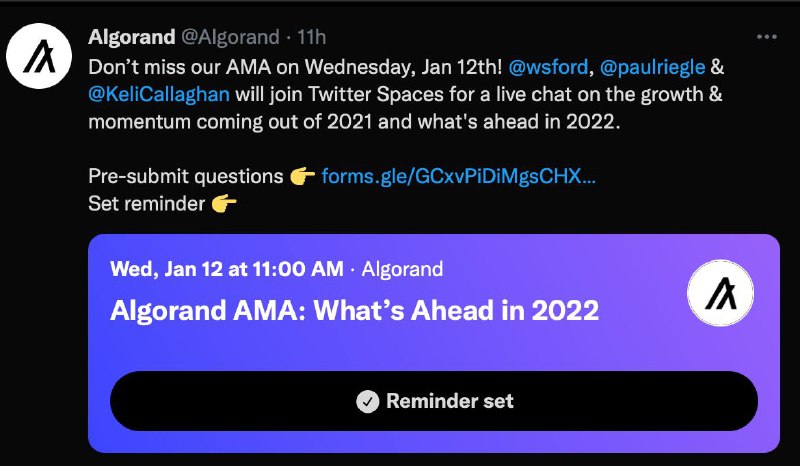This screenshot has width=800, height=466.
Task: Click the bold Algorand display name
Action: click(x=132, y=37)
